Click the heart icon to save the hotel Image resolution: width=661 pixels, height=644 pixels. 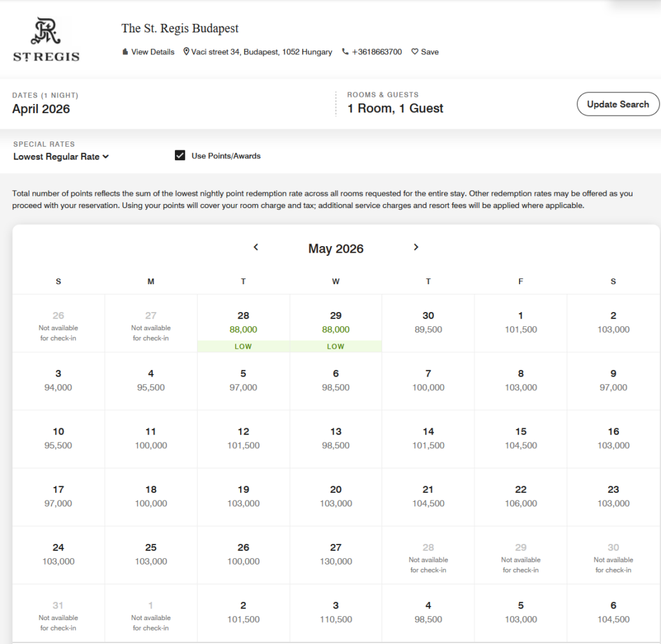tap(414, 52)
